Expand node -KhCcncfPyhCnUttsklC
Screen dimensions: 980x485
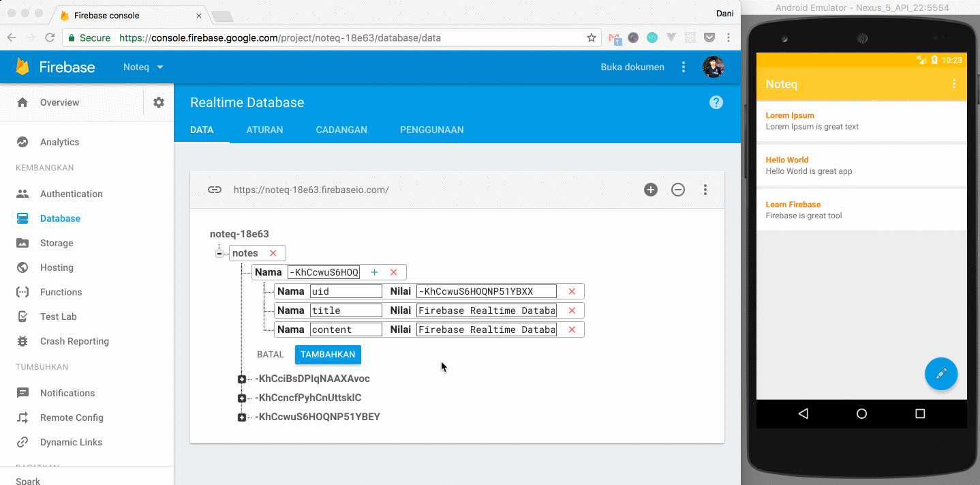(242, 398)
